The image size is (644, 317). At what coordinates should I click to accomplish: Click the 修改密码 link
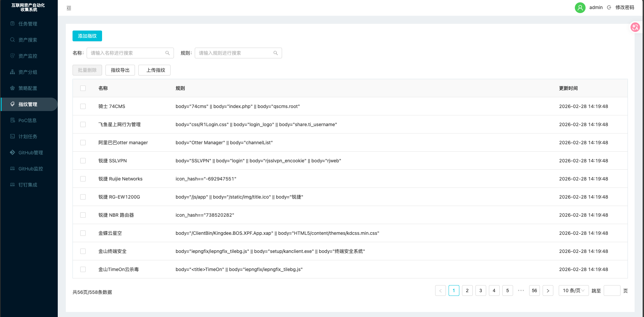tap(625, 7)
